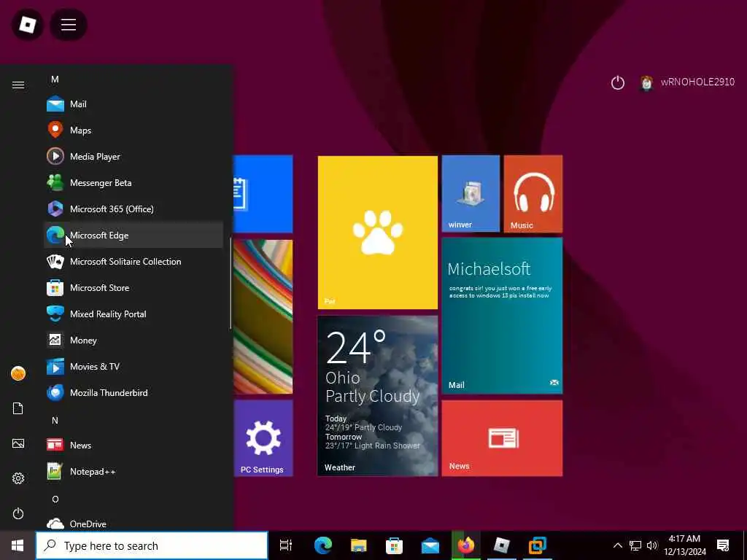Open News from the app list

pos(133,446)
